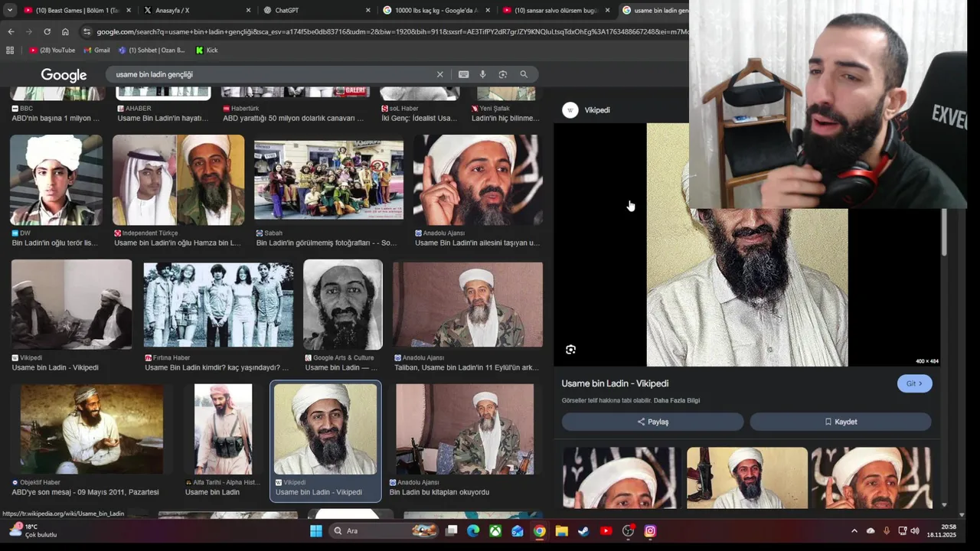Image resolution: width=980 pixels, height=551 pixels.
Task: Open the related image with the rifle
Action: point(747,478)
